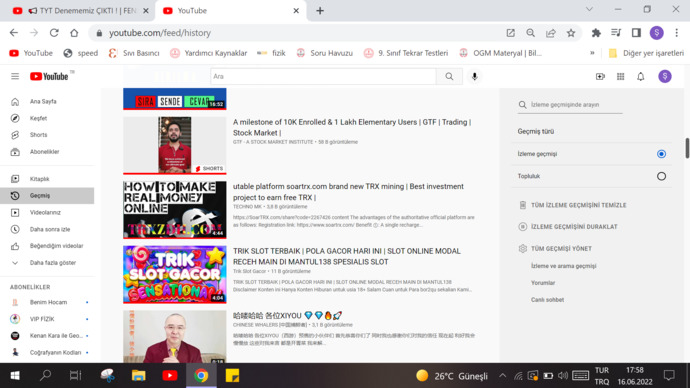Open the TRIK SLOT TERBAIK video title
The height and width of the screenshot is (388, 690).
point(347,256)
